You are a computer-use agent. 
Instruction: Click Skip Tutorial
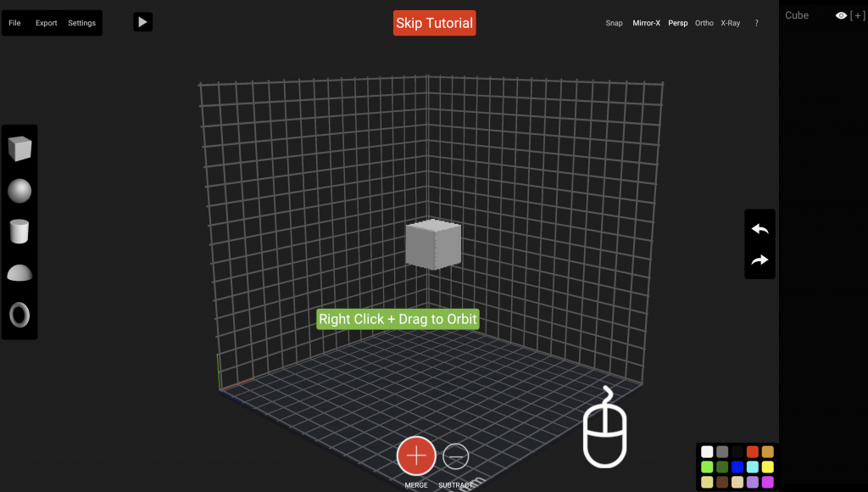pyautogui.click(x=434, y=23)
